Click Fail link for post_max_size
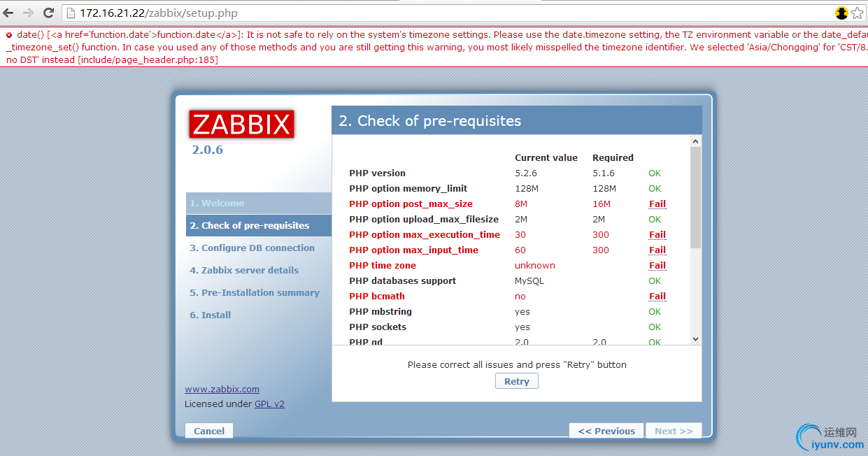The width and height of the screenshot is (868, 456). 657,204
